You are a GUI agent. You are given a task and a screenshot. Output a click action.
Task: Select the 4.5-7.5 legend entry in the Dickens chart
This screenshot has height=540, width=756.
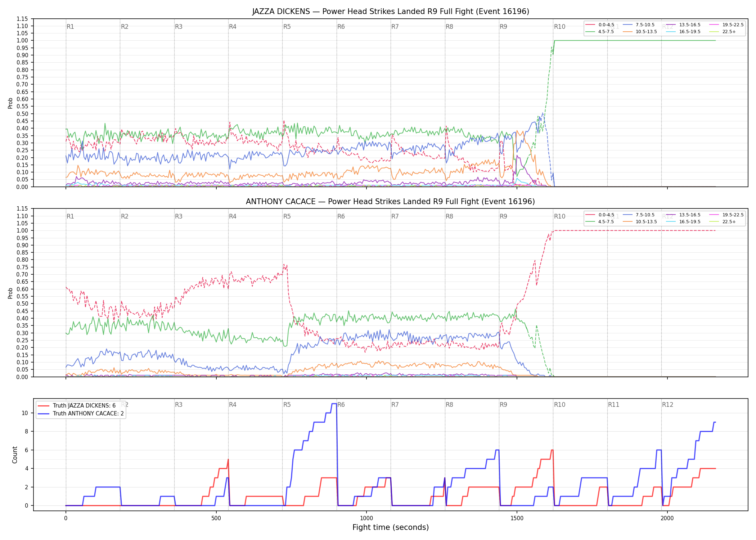click(x=600, y=32)
